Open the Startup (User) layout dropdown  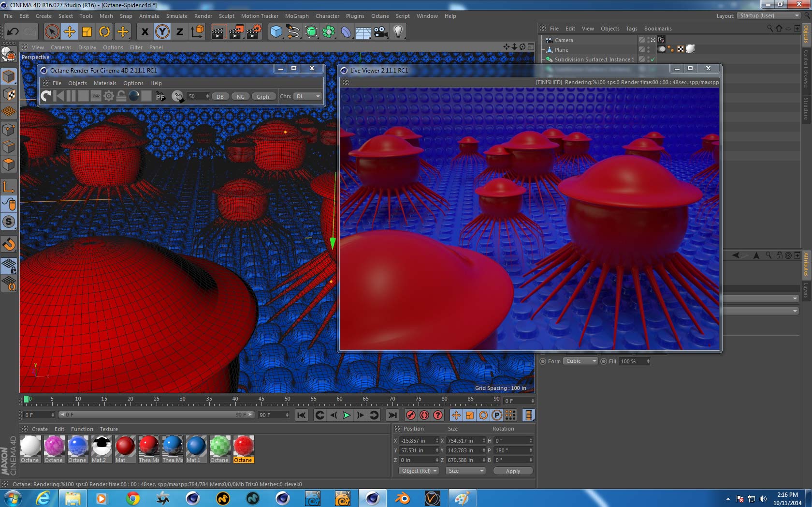coord(768,15)
